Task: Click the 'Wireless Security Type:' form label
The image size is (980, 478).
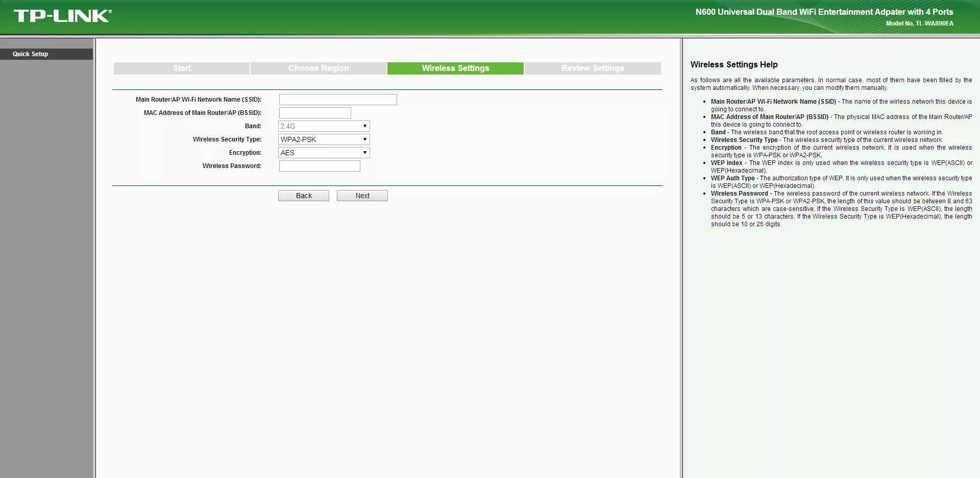Action: tap(227, 139)
